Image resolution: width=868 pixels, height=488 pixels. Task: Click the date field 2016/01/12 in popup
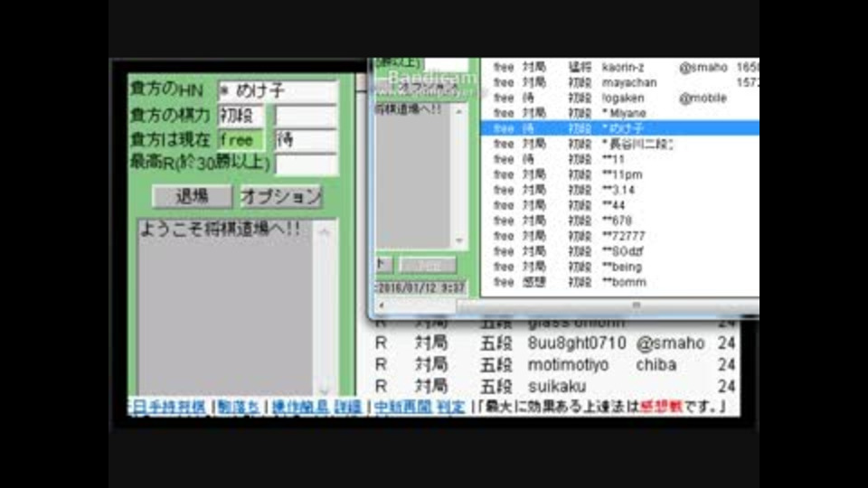[x=420, y=287]
